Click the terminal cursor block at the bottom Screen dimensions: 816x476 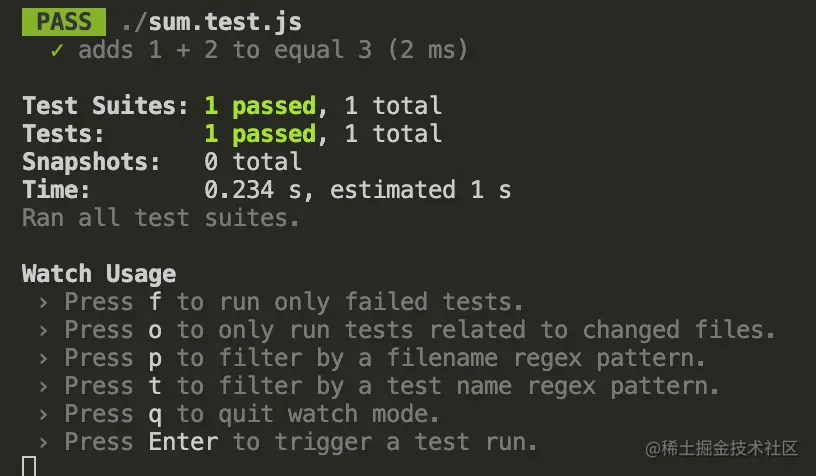coord(29,466)
